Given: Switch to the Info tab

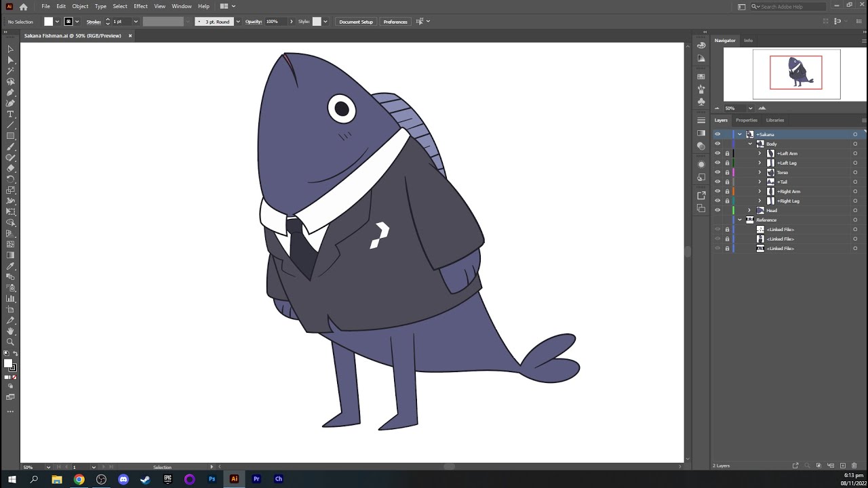Looking at the screenshot, I should (x=748, y=40).
